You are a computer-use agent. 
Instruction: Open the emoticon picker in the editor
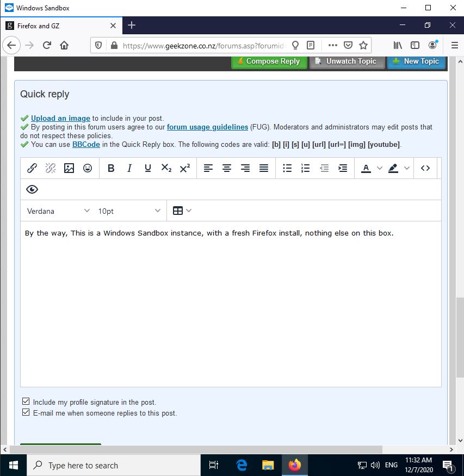88,169
